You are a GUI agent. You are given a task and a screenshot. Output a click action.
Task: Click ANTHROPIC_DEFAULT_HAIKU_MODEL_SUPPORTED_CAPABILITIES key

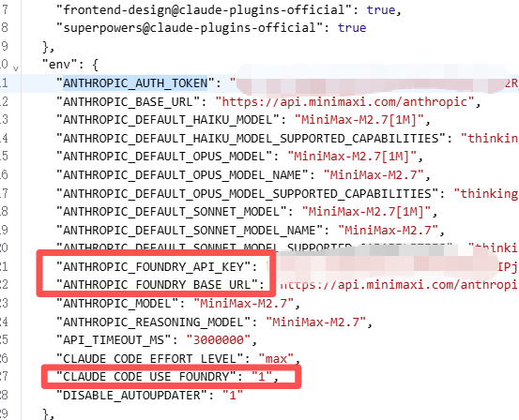(251, 138)
